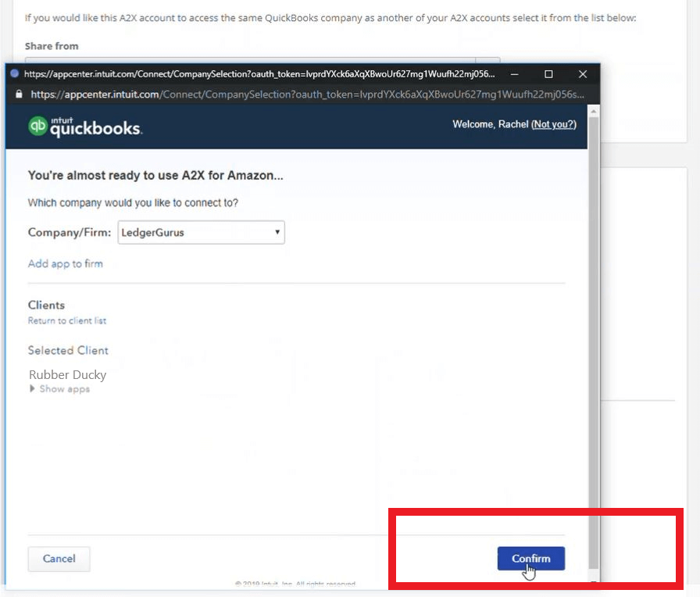Click the Welcome, Rachel text
Viewport: 700px width, 597px height.
[490, 124]
